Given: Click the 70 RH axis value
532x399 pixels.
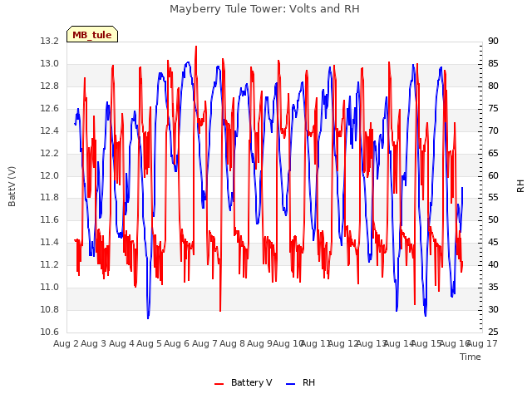Looking at the screenshot, I should (x=493, y=131).
